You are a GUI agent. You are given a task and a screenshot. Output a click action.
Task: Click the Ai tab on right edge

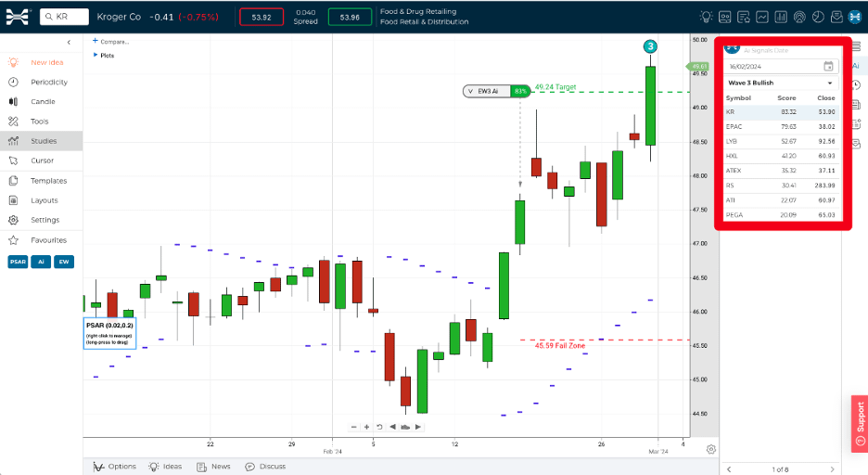click(x=856, y=66)
